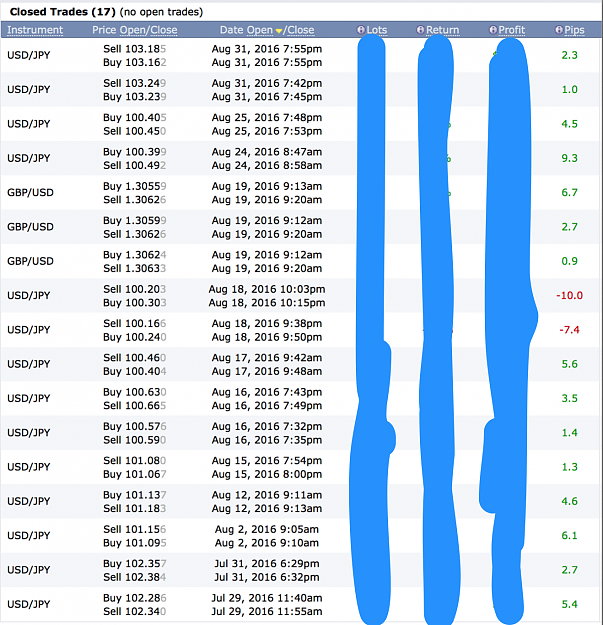Sort by the Return column header
The height and width of the screenshot is (625, 603).
click(x=442, y=30)
